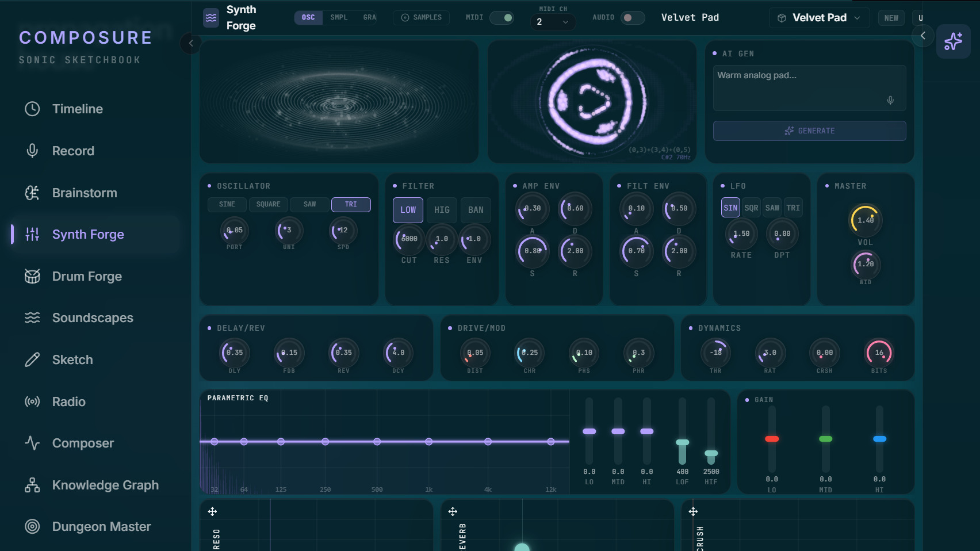Switch to the OSC tab
This screenshot has width=980, height=551.
tap(308, 18)
